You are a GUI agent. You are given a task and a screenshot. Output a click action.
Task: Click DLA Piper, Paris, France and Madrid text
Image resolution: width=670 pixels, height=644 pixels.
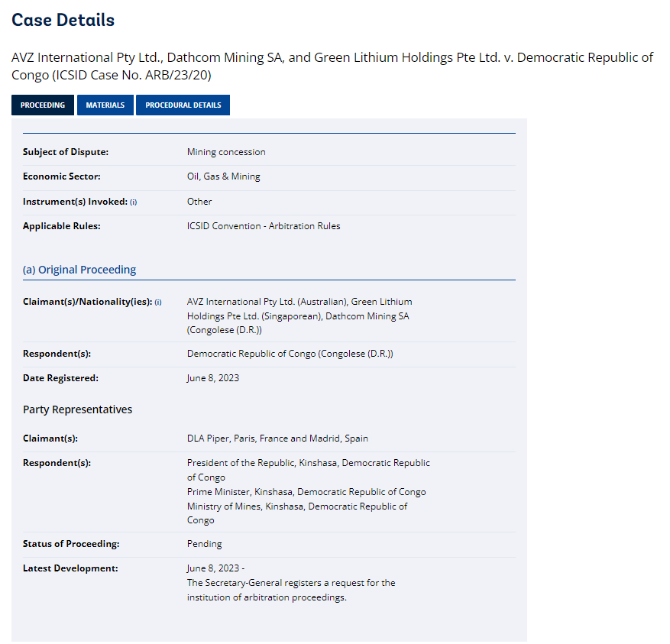pyautogui.click(x=277, y=439)
